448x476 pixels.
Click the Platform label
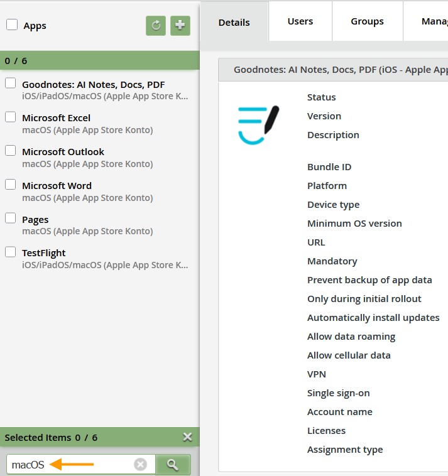point(327,186)
